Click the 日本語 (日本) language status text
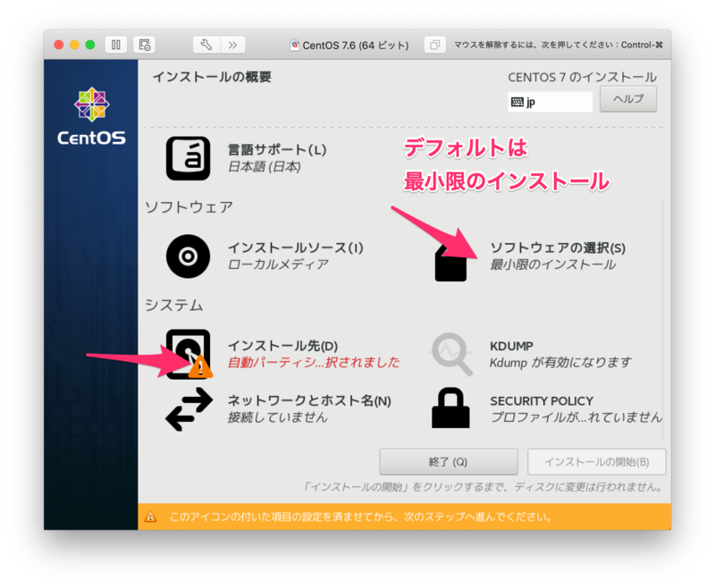 (x=265, y=167)
